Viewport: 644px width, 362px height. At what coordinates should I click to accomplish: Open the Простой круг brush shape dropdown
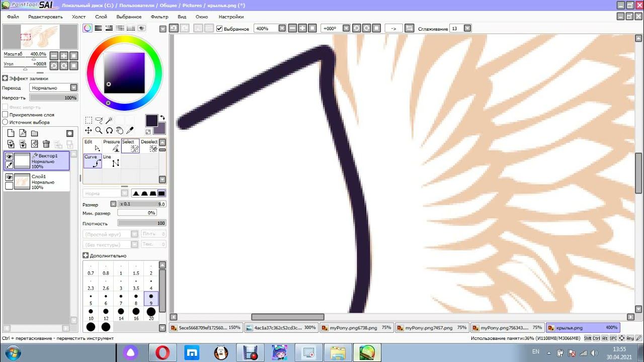[134, 234]
